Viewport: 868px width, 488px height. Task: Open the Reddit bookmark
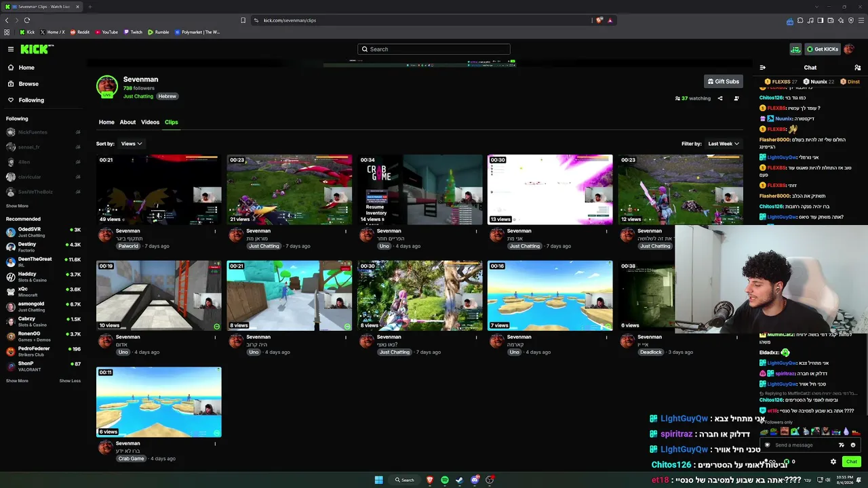(x=79, y=32)
